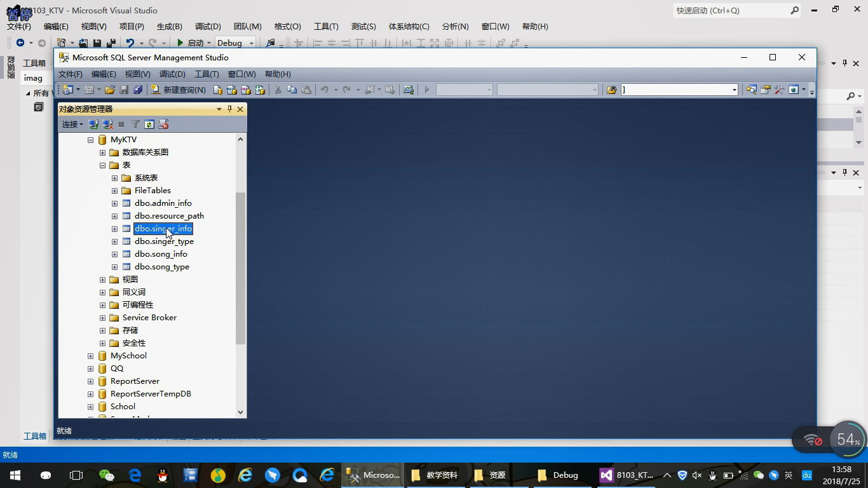The height and width of the screenshot is (488, 868).
Task: Open the Solution Explorer icon in SSMS toolbar
Action: [x=752, y=90]
